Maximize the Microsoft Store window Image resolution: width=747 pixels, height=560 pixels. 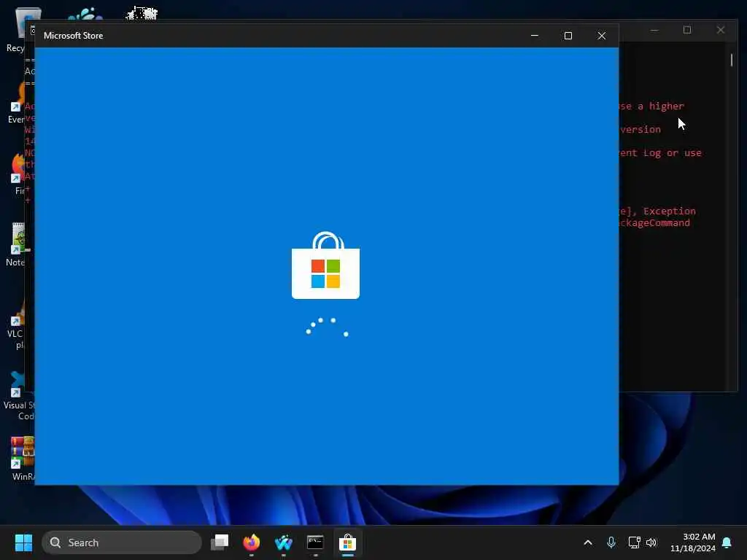568,36
